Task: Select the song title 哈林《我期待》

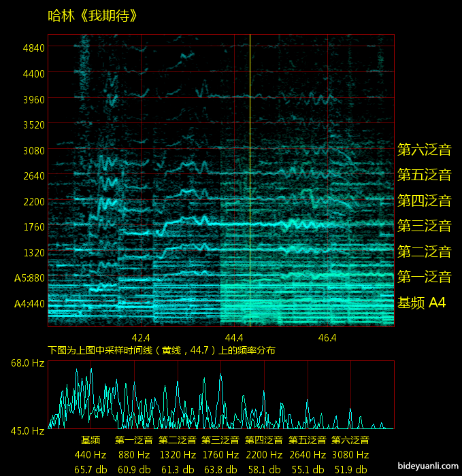Action: [93, 15]
